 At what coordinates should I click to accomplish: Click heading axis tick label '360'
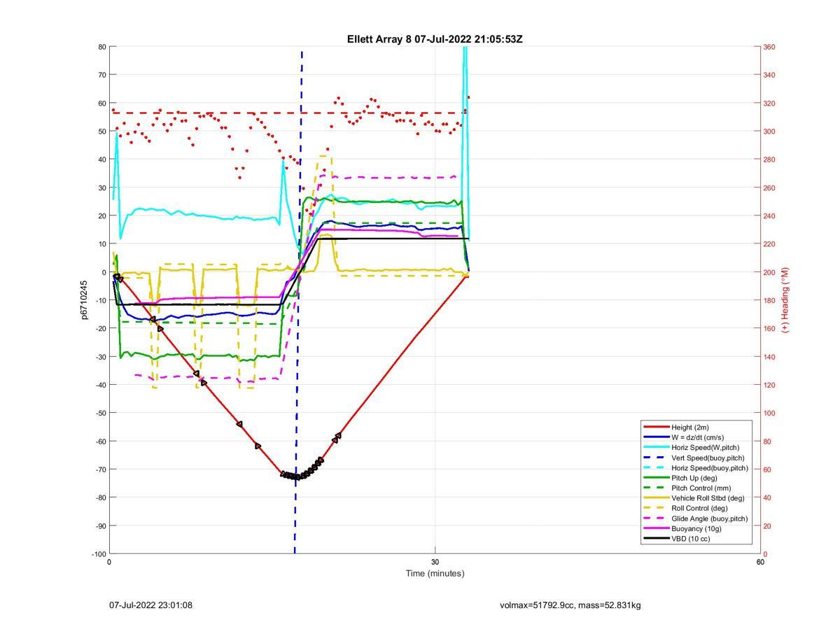pyautogui.click(x=769, y=47)
